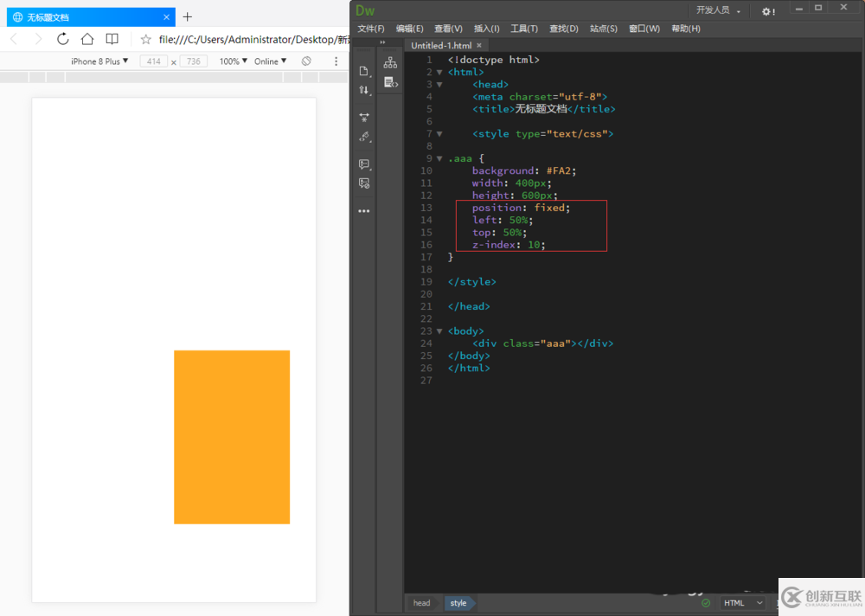Click the Apply Comment icon

click(364, 164)
